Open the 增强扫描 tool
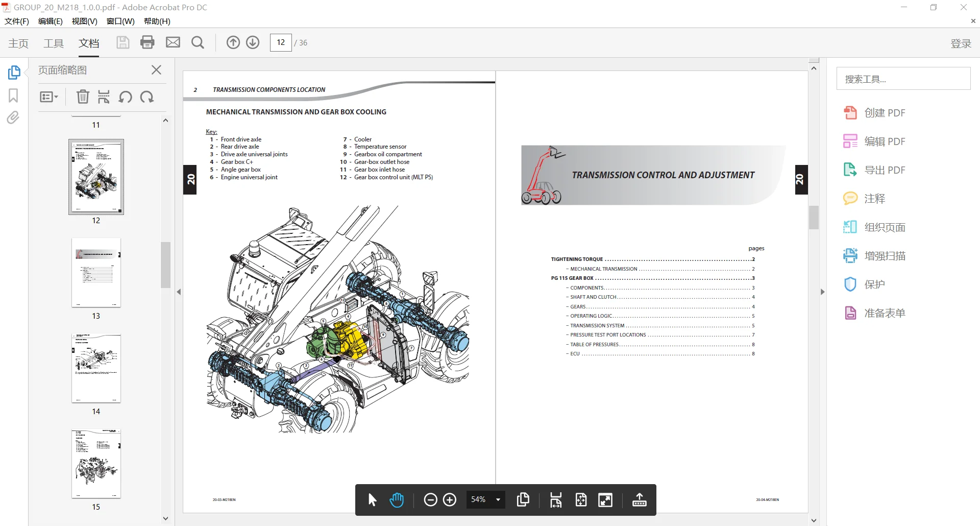 (x=875, y=256)
